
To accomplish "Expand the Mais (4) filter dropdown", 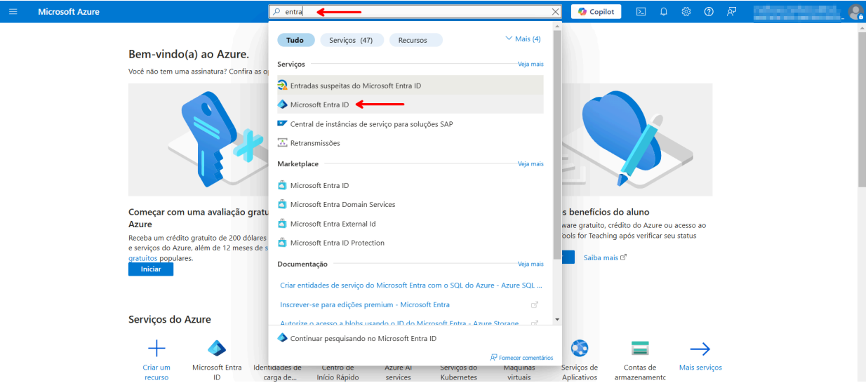I will (x=523, y=39).
